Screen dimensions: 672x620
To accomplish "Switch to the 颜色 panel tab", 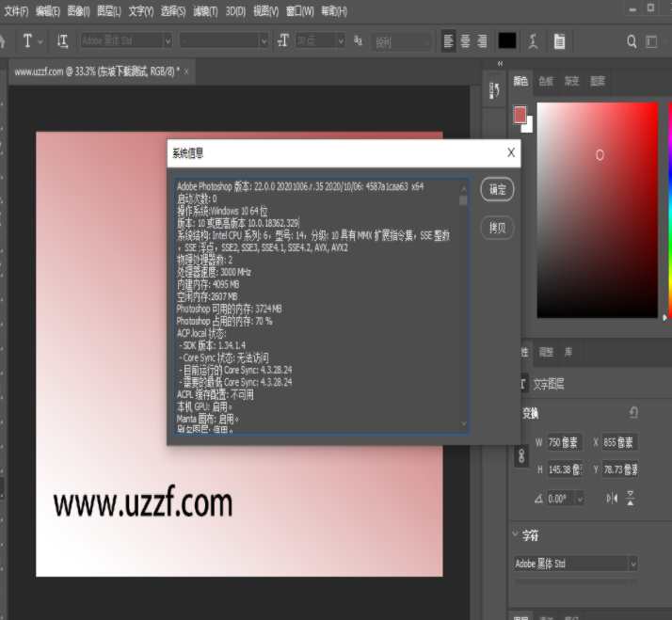I will [520, 81].
